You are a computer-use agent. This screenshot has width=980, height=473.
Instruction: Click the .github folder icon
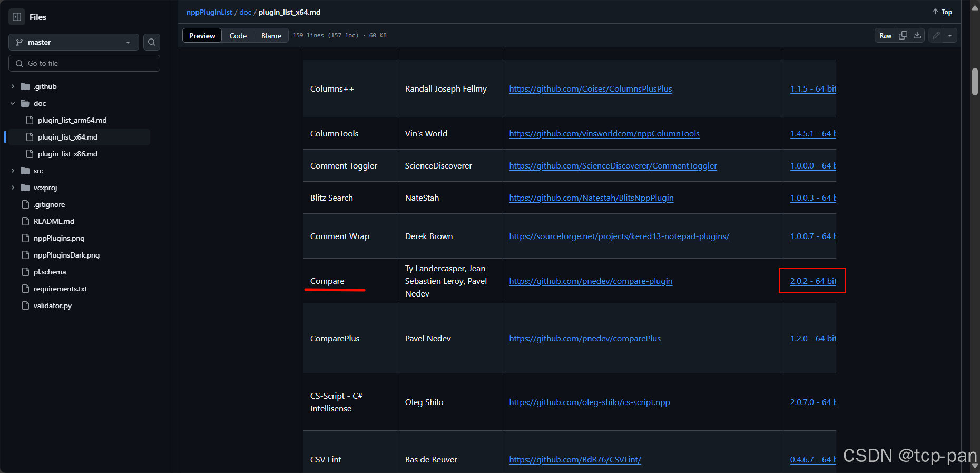25,86
